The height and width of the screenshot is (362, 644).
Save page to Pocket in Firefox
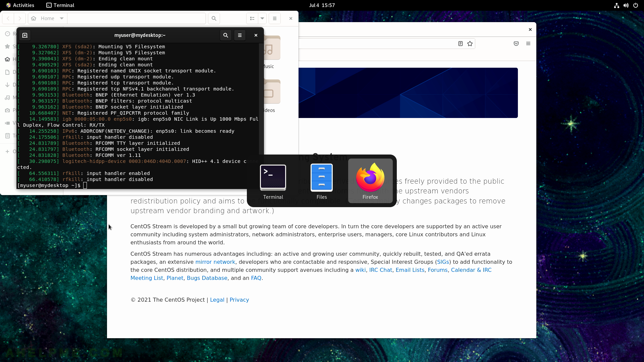(x=516, y=44)
